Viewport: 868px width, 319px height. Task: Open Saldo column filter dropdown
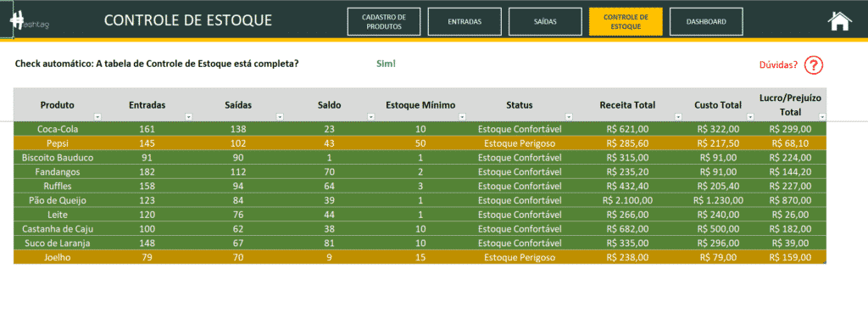[x=371, y=117]
